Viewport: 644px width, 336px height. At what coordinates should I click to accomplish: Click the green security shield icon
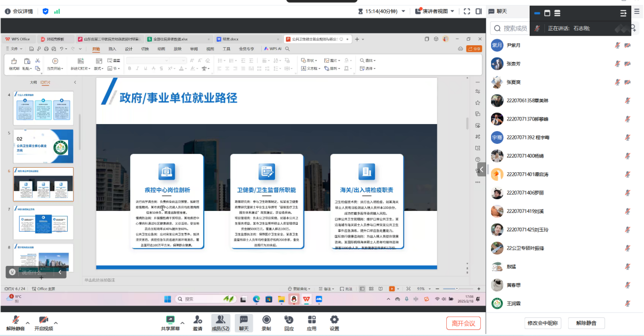pos(46,11)
